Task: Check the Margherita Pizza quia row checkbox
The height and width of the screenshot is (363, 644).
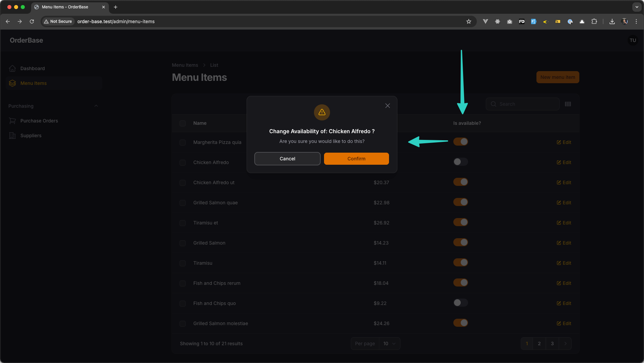Action: click(x=183, y=143)
